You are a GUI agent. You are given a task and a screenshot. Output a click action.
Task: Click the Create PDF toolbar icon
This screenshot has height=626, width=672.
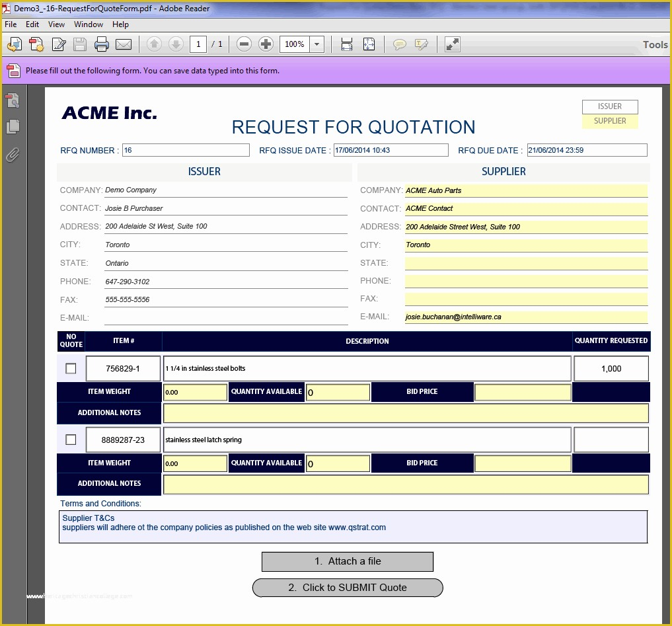pyautogui.click(x=35, y=44)
